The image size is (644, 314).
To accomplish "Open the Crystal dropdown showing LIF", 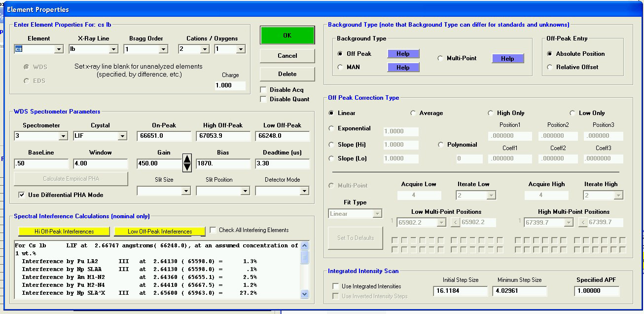I will (x=122, y=136).
